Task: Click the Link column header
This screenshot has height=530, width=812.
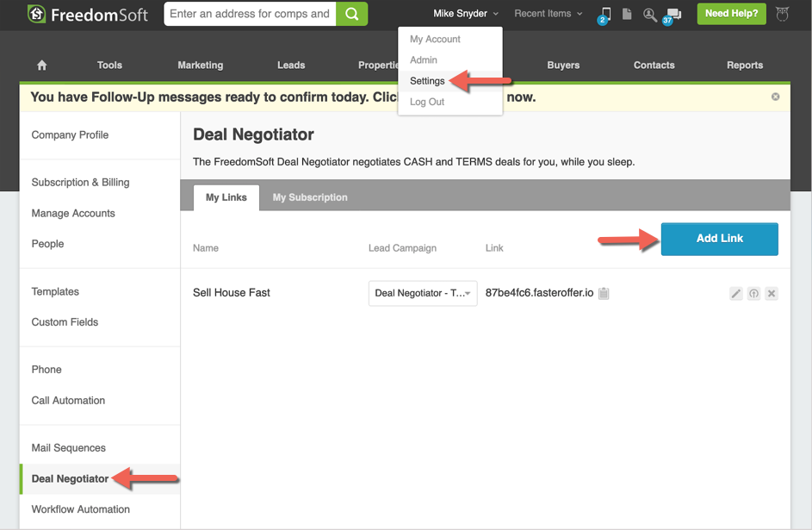Action: click(494, 248)
